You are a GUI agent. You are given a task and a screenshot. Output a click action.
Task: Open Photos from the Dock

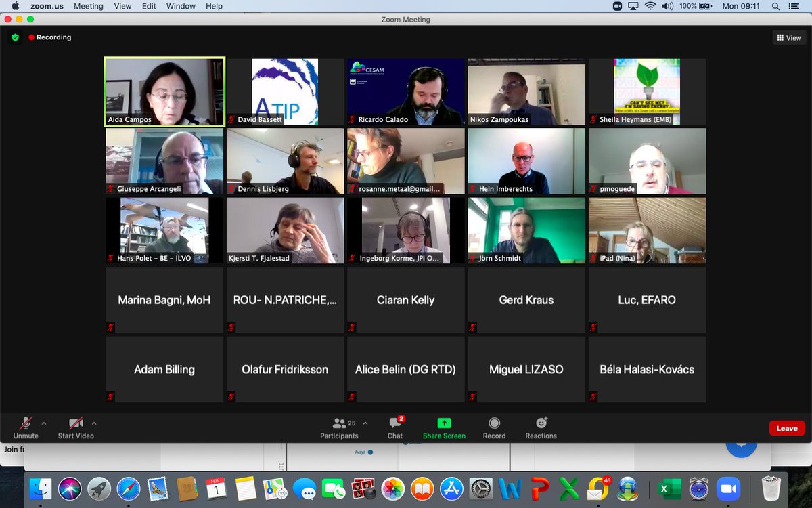pos(392,488)
